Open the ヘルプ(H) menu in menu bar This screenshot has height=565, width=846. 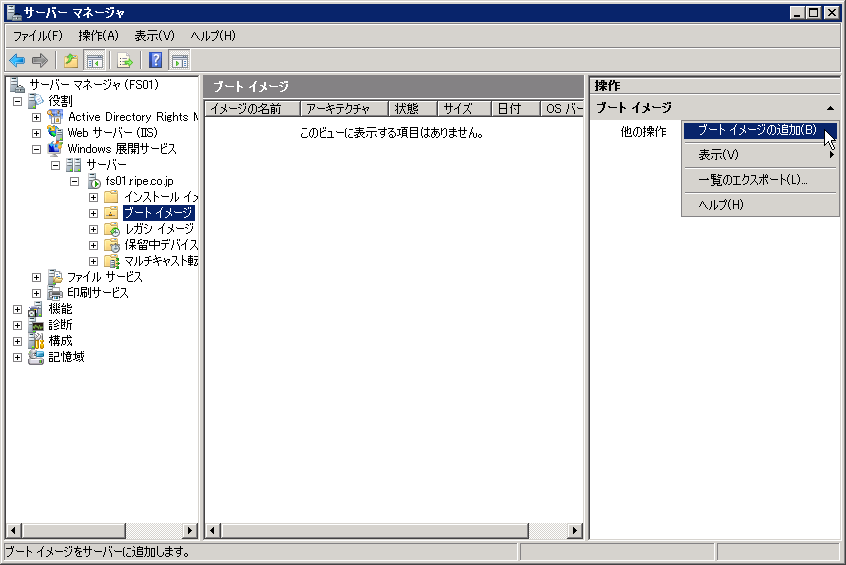click(213, 36)
